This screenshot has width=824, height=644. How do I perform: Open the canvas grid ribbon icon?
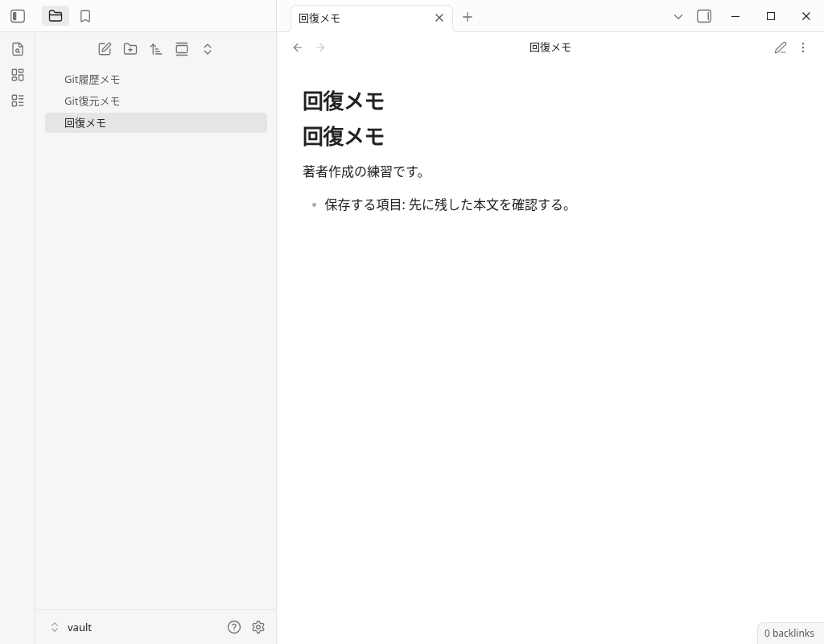(18, 75)
